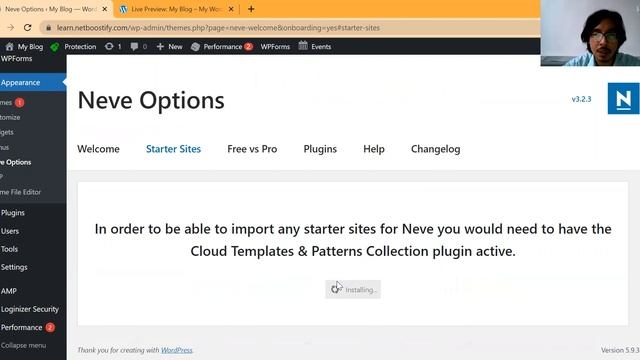Open Neve Options submenu item
The image size is (640, 360).
tap(16, 162)
